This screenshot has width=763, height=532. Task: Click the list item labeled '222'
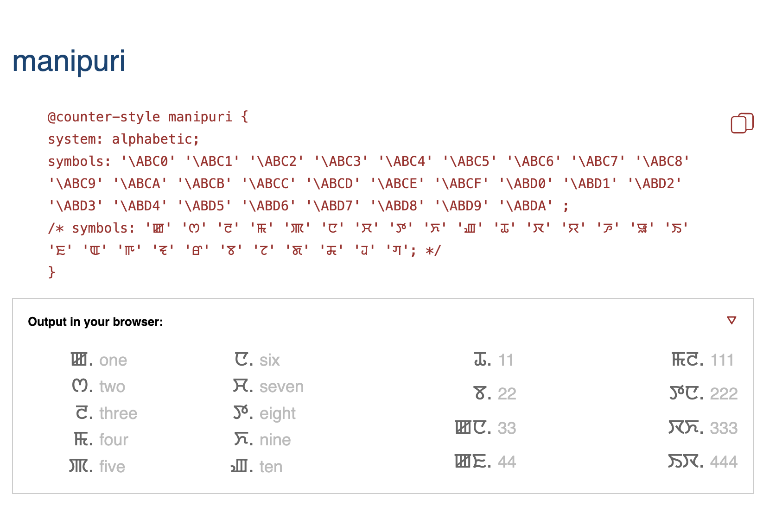pos(724,394)
